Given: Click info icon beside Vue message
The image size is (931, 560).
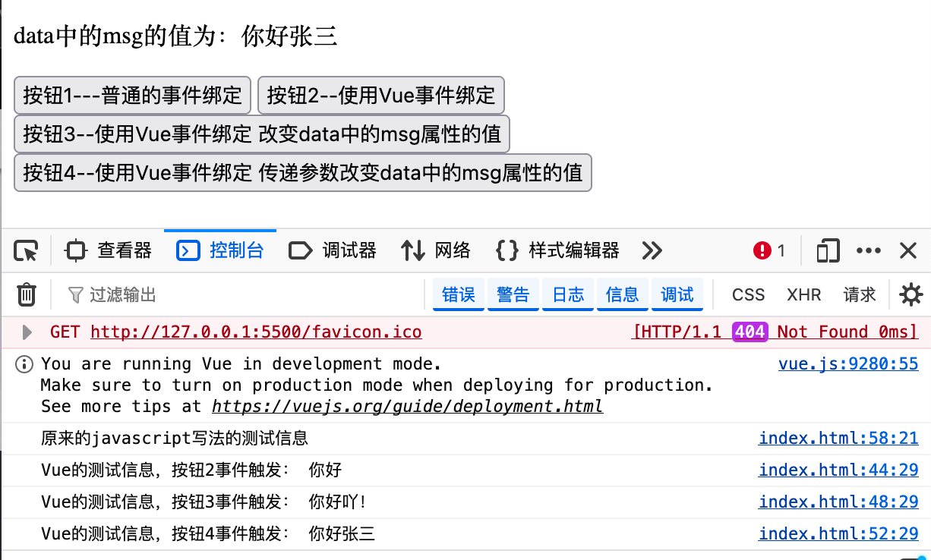Looking at the screenshot, I should point(25,364).
